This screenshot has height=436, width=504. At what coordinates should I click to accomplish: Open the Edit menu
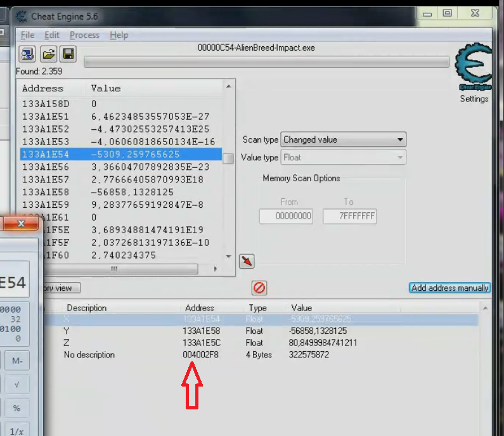tap(52, 35)
